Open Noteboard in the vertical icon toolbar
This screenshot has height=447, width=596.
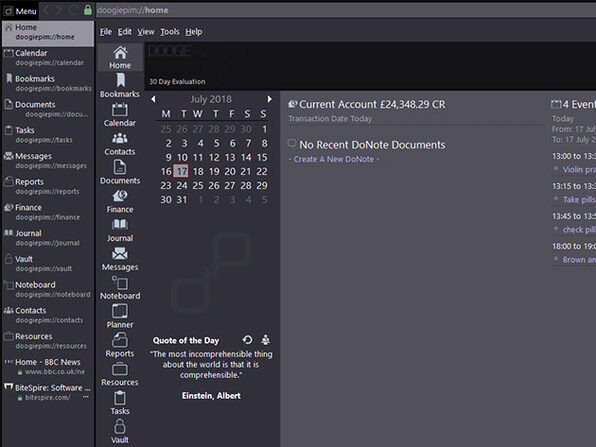coord(120,288)
